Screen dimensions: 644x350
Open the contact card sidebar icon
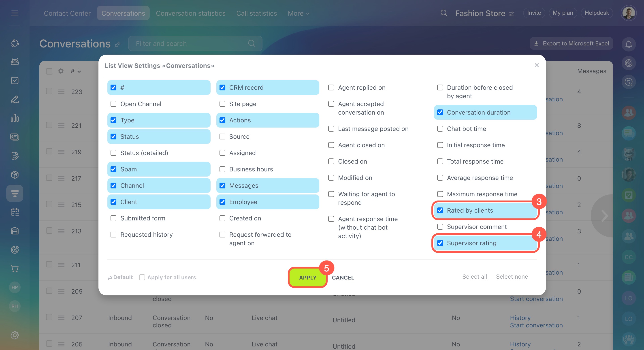pyautogui.click(x=15, y=137)
